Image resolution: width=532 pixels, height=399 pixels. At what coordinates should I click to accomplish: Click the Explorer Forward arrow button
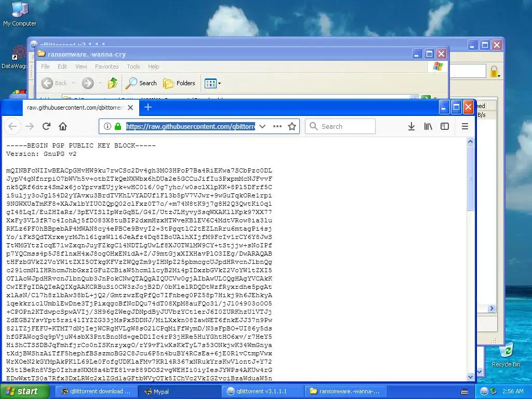click(x=88, y=83)
